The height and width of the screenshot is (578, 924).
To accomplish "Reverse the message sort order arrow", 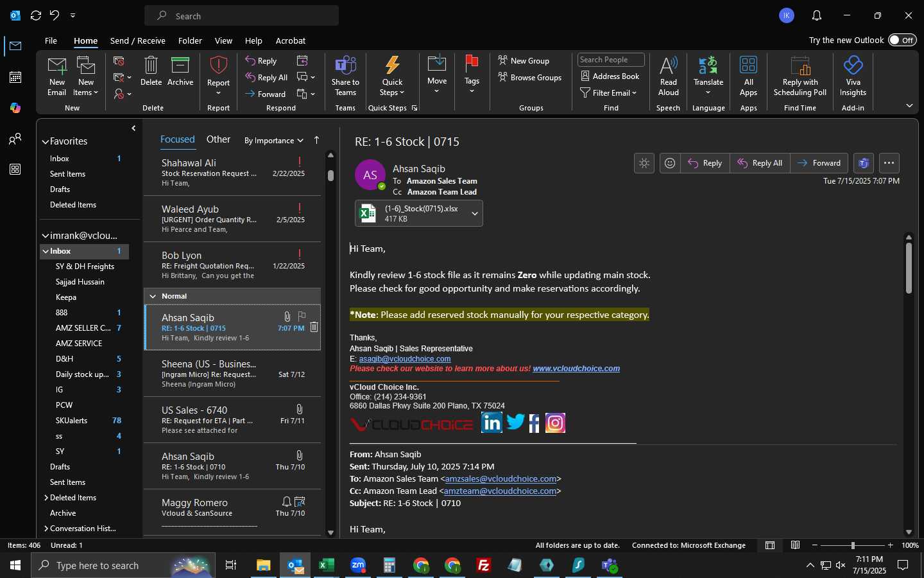I will point(316,140).
